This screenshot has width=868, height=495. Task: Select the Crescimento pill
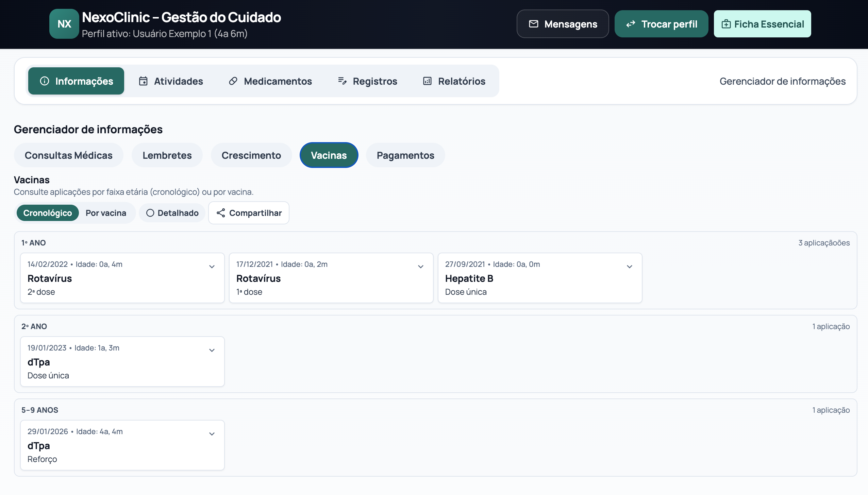coord(251,155)
